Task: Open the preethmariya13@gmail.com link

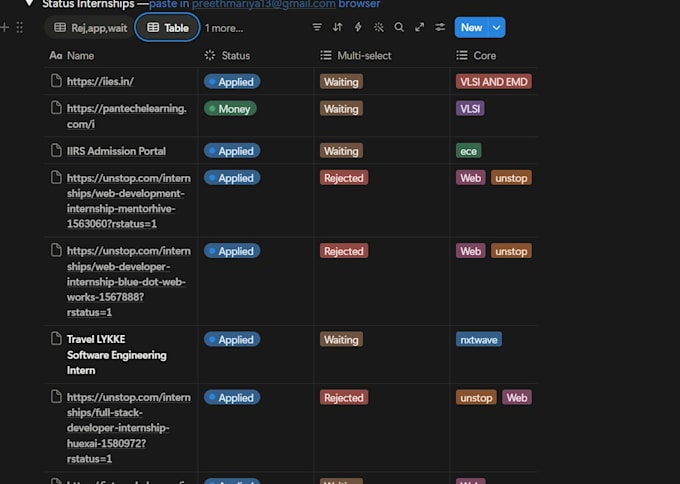Action: point(263,4)
